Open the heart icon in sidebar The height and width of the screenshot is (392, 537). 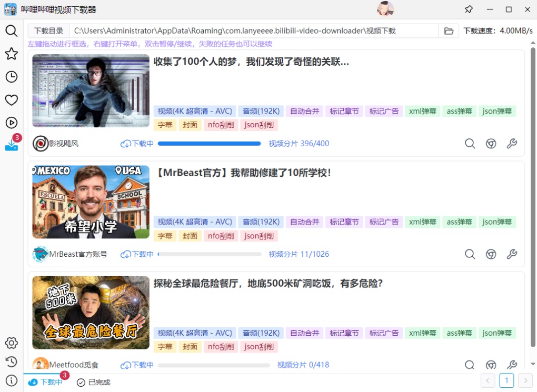[11, 100]
